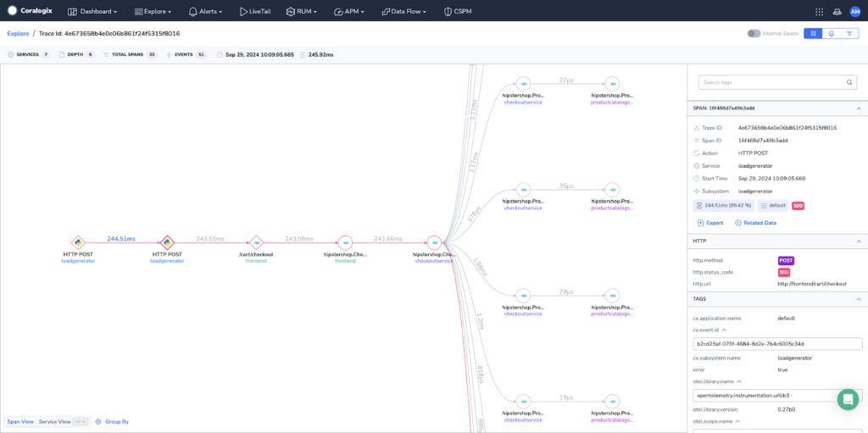Select the productcatalog node after the 29µs edge
This screenshot has width=868, height=433.
(x=612, y=295)
